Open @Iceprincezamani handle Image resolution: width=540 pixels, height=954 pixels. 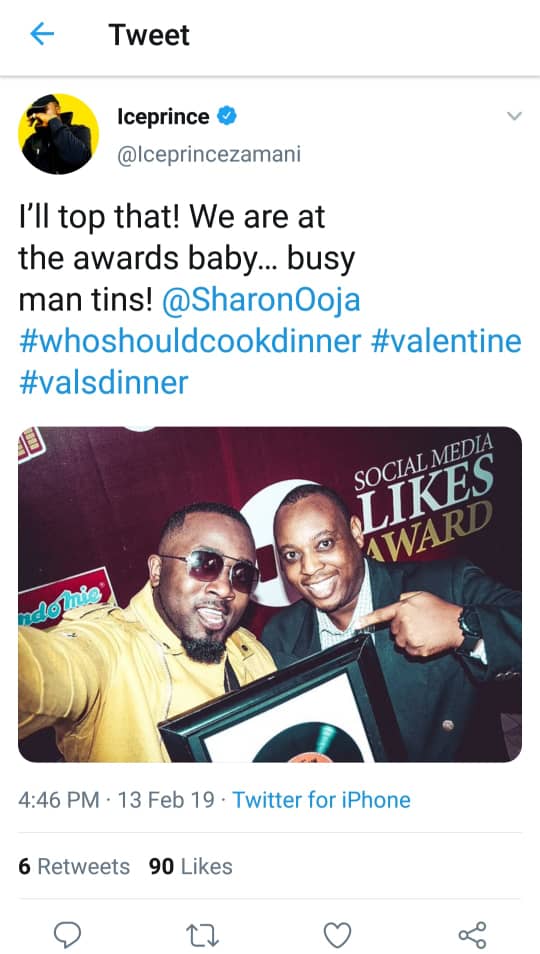point(209,154)
